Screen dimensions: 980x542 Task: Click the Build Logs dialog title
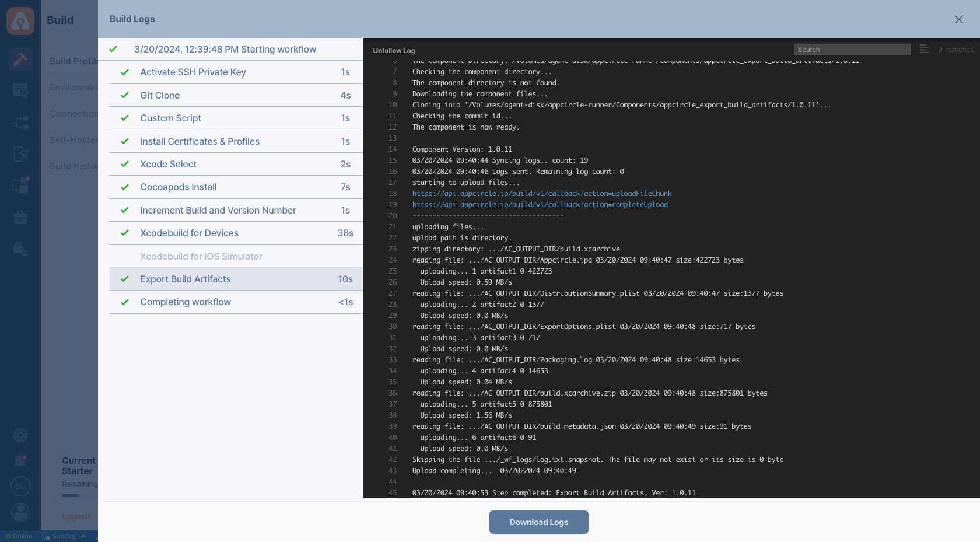click(x=132, y=19)
